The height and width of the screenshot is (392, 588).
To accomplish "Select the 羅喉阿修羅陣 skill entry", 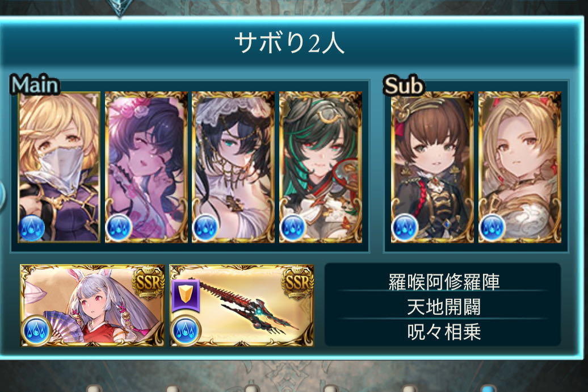I will 444,282.
